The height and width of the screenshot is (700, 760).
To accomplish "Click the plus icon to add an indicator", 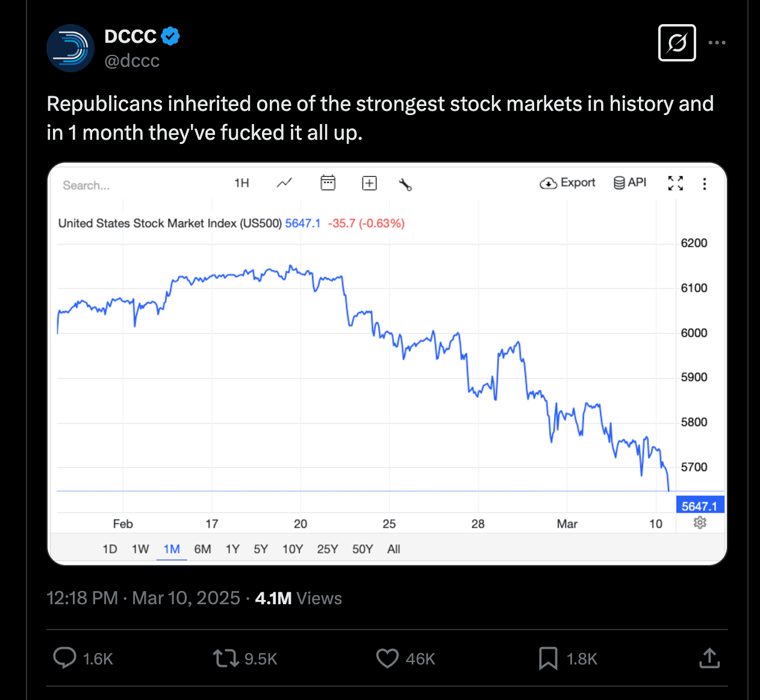I will (x=369, y=183).
